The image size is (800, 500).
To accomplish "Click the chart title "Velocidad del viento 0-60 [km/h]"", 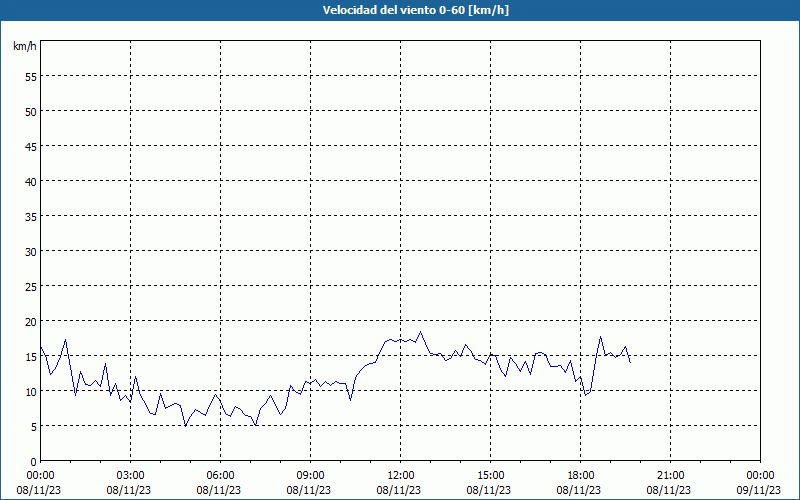I will tap(415, 10).
